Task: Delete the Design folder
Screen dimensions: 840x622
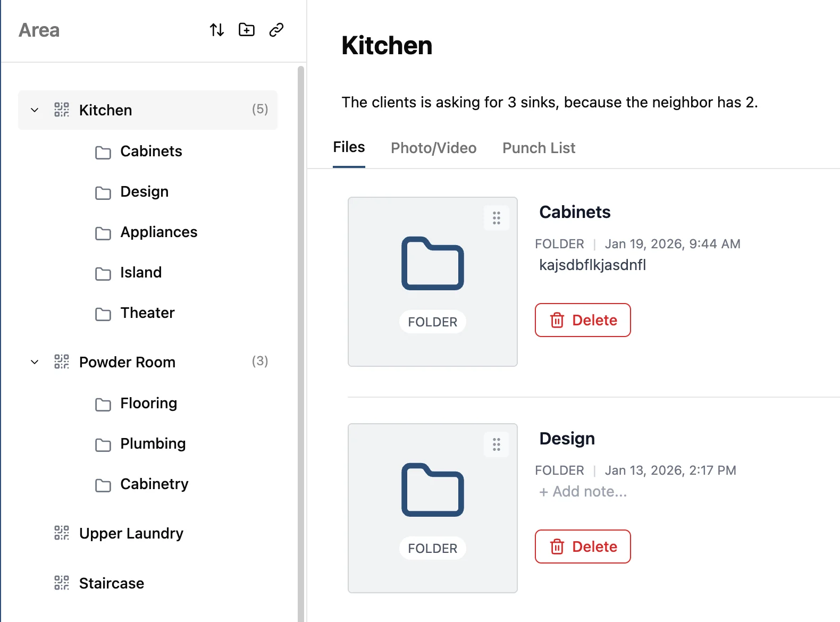Action: (583, 547)
